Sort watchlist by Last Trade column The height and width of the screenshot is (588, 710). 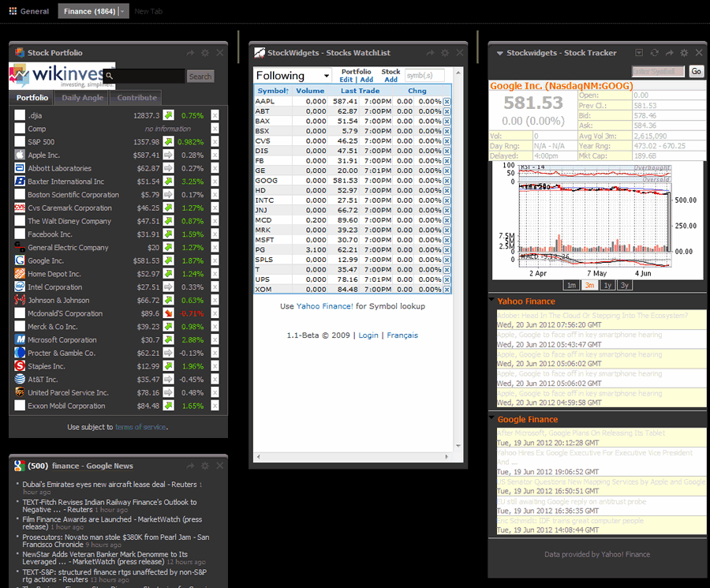click(360, 91)
